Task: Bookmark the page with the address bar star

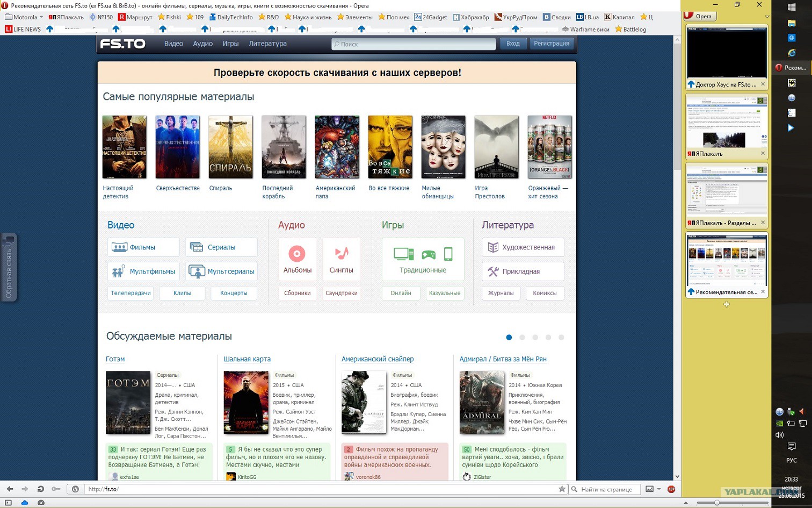Action: click(562, 489)
